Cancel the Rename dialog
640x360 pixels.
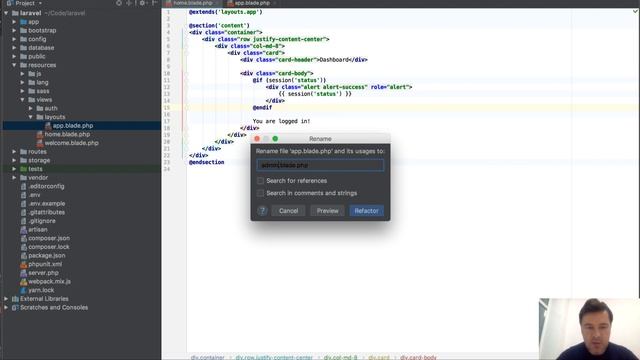pos(288,211)
